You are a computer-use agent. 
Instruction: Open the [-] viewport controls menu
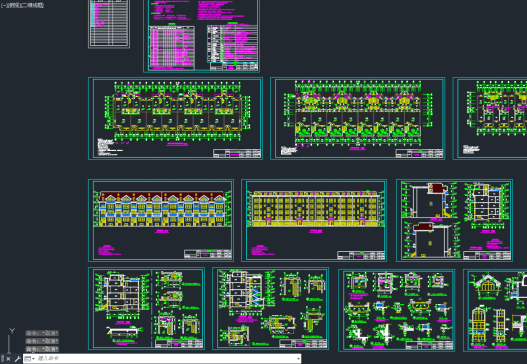click(3, 5)
